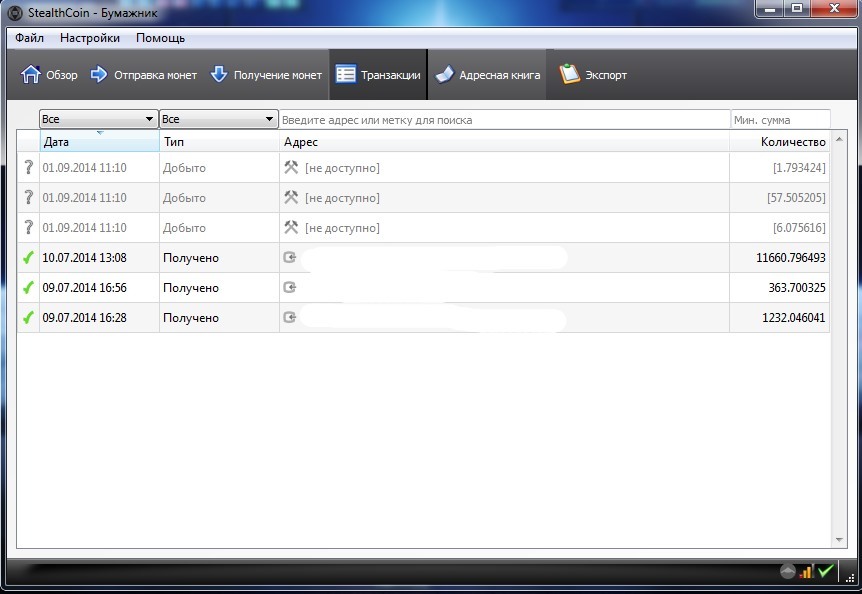Switch to the Отправка монет tab
Viewport: 862px width, 594px height.
[x=143, y=75]
